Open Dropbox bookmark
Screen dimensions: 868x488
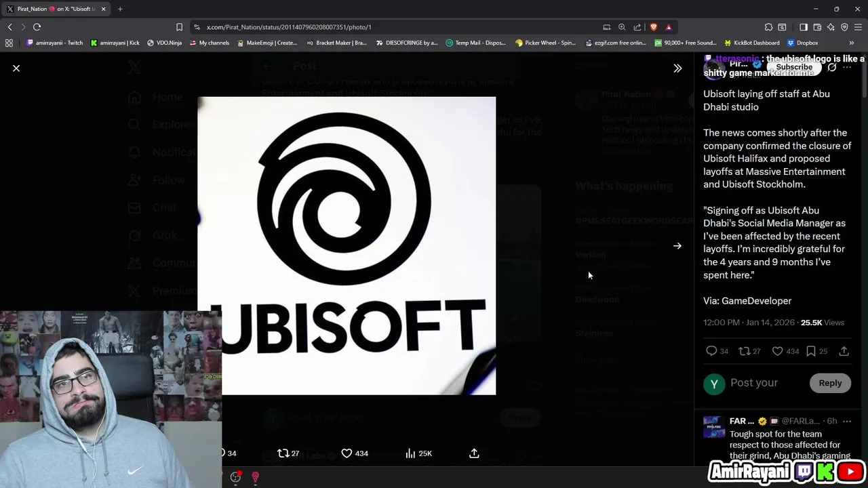(802, 43)
